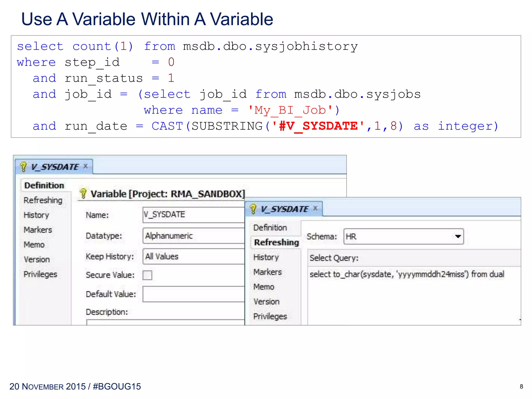Toggle the Secure Value checkbox
Screen dimensions: 532x399
click(147, 275)
